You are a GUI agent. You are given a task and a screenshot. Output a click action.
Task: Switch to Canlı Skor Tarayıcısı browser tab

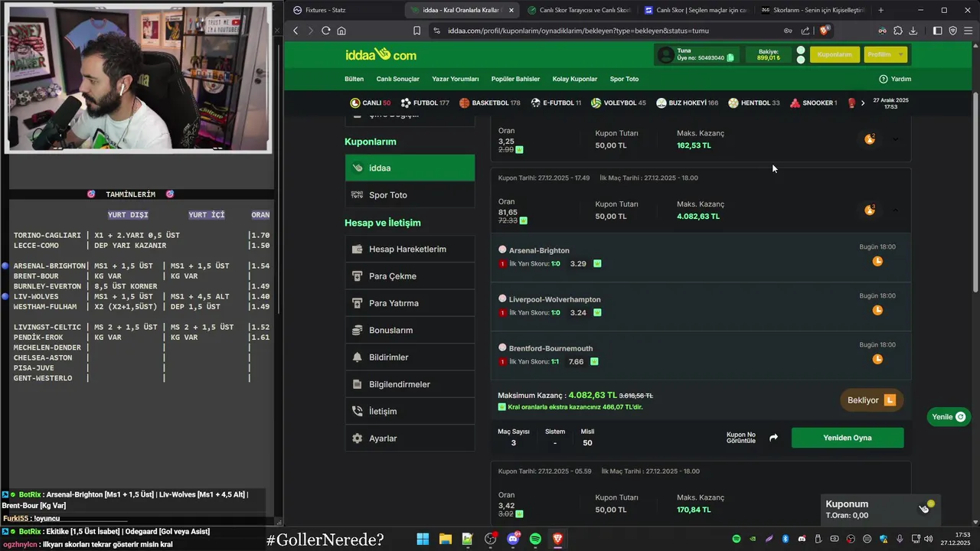click(x=580, y=10)
